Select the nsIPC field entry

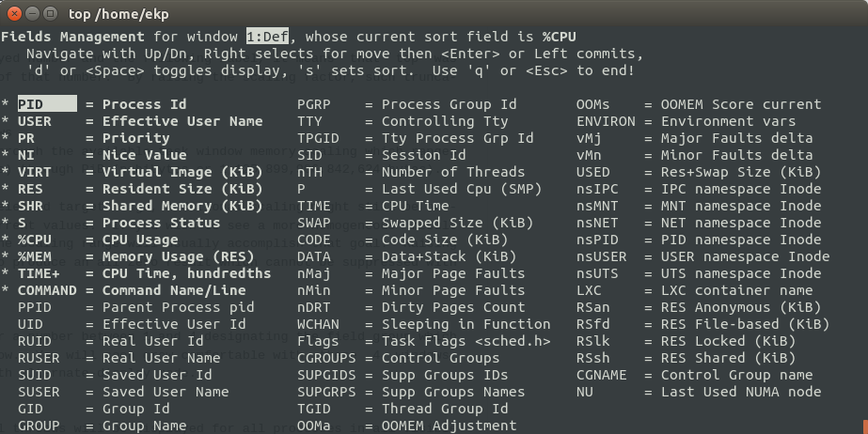pyautogui.click(x=699, y=189)
